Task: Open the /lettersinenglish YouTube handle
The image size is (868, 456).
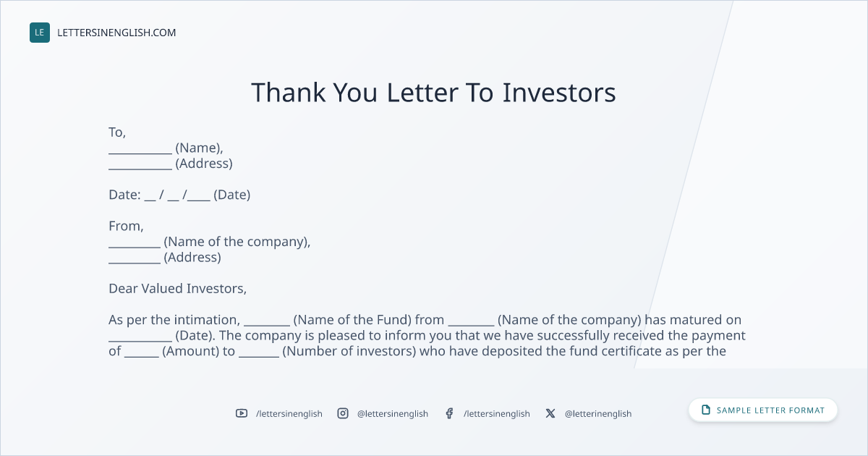Action: pos(289,414)
